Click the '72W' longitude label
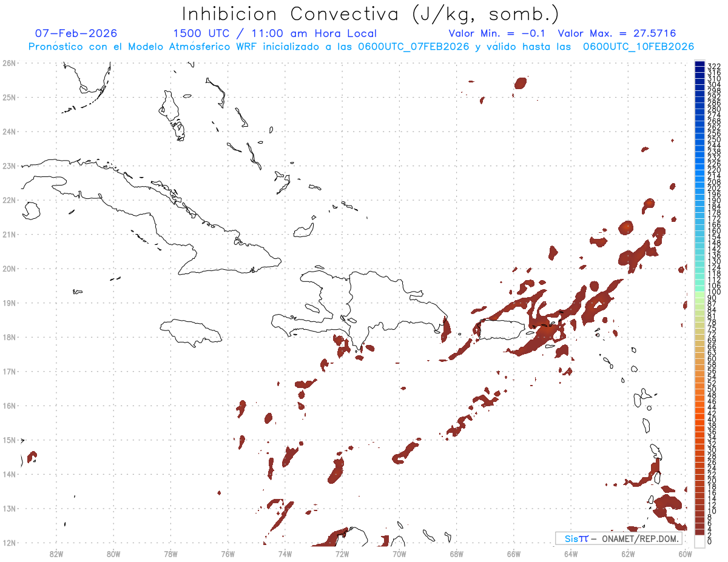This screenshot has height=562, width=728. click(342, 554)
